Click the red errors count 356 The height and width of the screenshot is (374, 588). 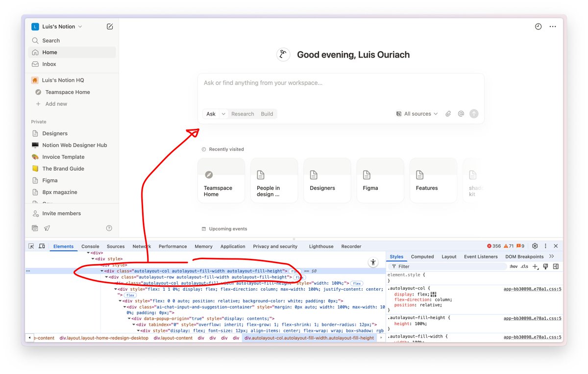point(494,246)
